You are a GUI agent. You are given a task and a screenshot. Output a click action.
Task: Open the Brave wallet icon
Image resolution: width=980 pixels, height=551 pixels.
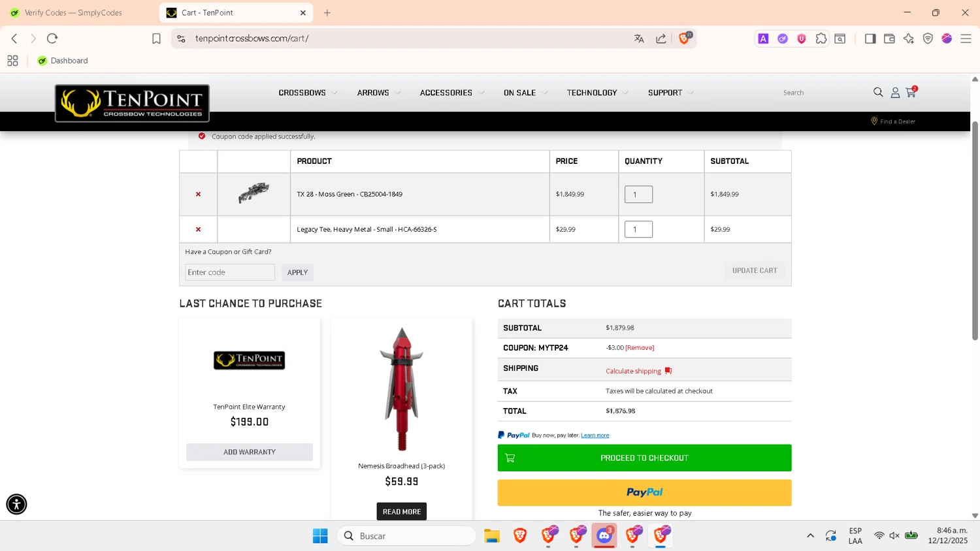[x=889, y=39]
